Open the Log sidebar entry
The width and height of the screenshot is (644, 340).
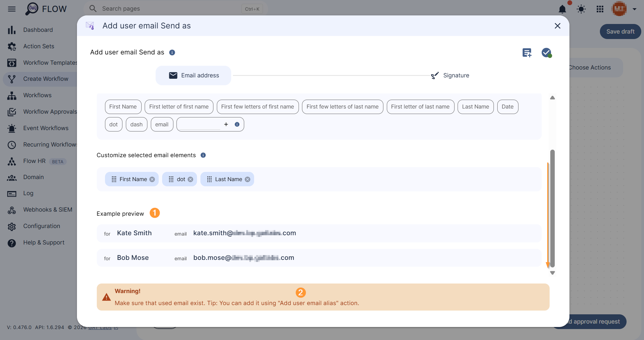pyautogui.click(x=28, y=193)
